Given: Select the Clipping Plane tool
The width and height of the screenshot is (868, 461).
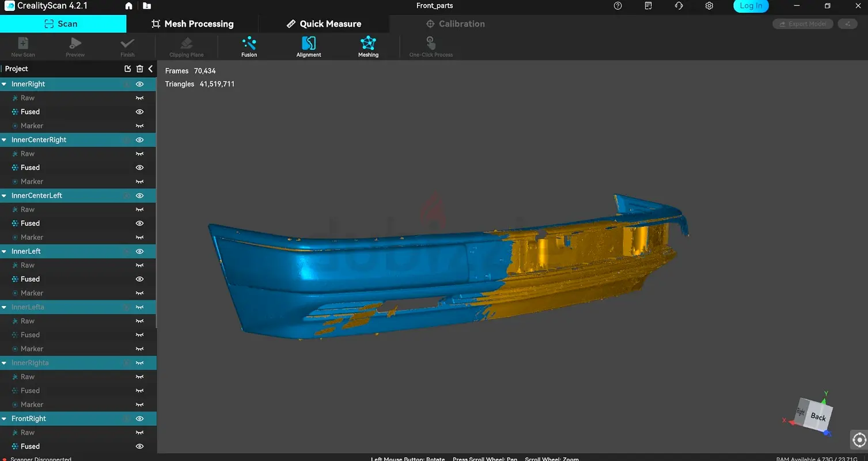Looking at the screenshot, I should [187, 47].
